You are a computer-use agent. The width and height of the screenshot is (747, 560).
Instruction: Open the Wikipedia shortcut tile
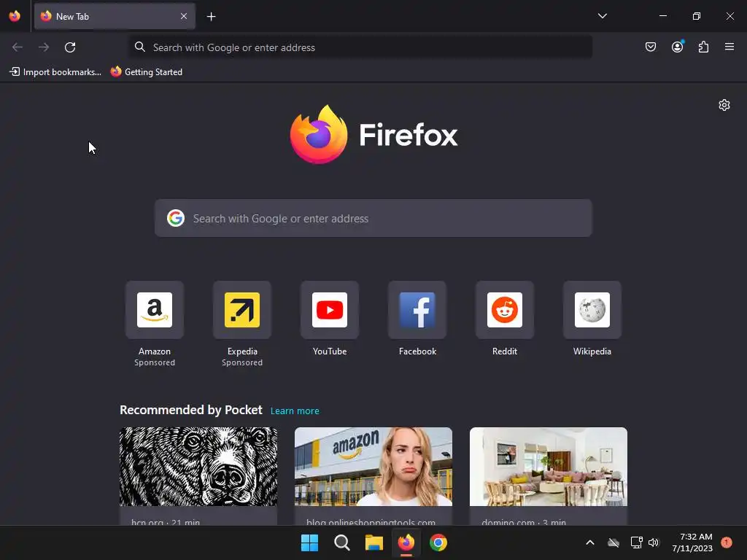592,310
